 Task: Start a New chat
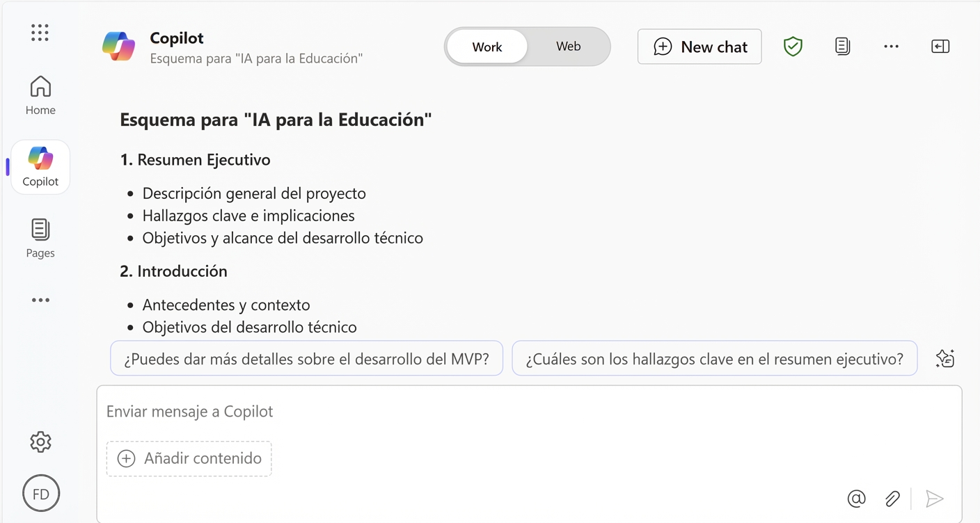coord(699,46)
